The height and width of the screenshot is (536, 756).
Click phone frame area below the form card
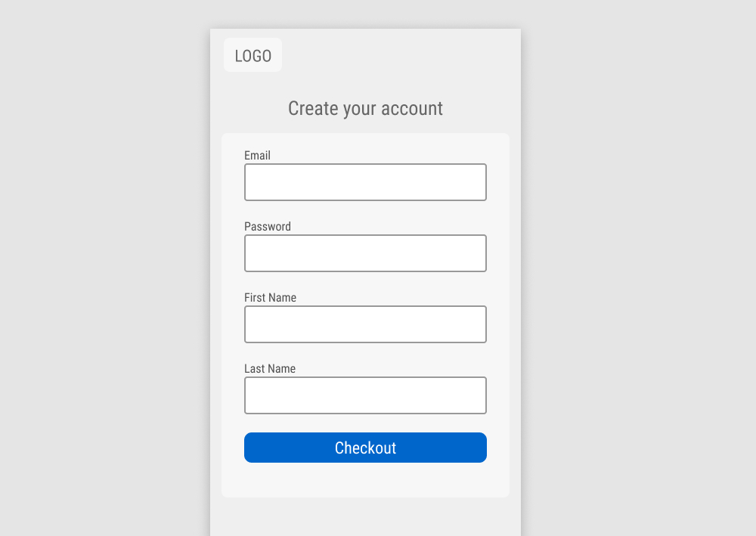(365, 517)
